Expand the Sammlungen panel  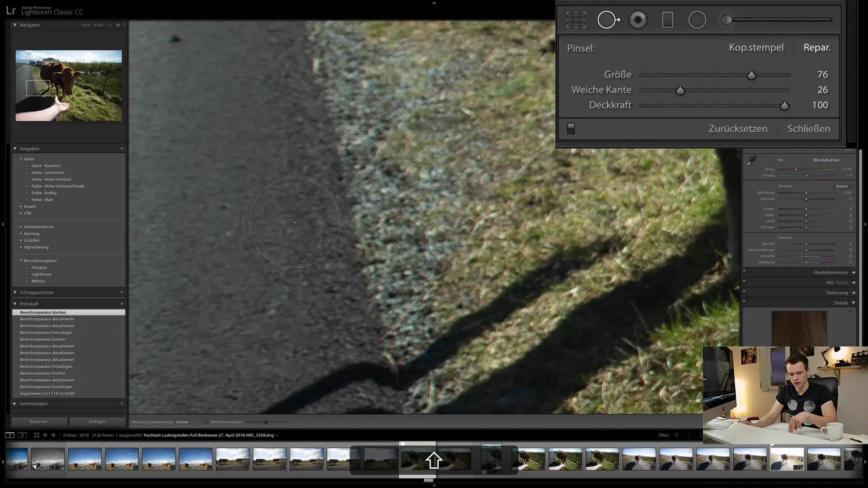pyautogui.click(x=15, y=404)
